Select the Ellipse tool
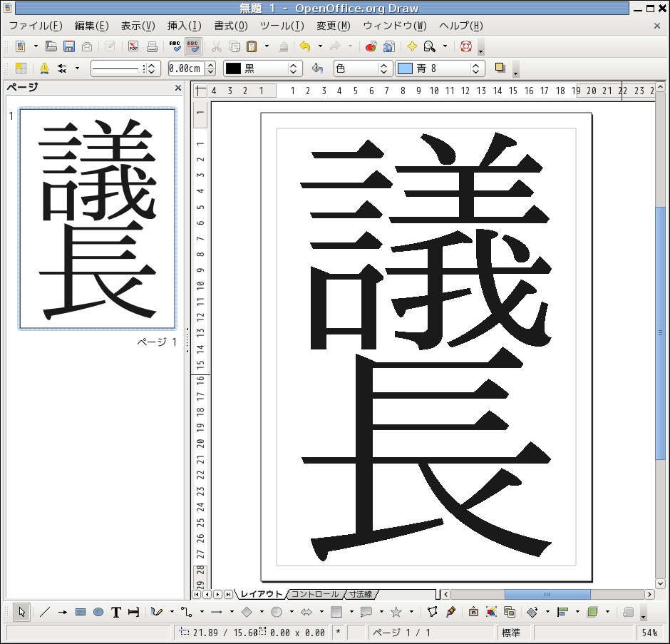 click(98, 612)
